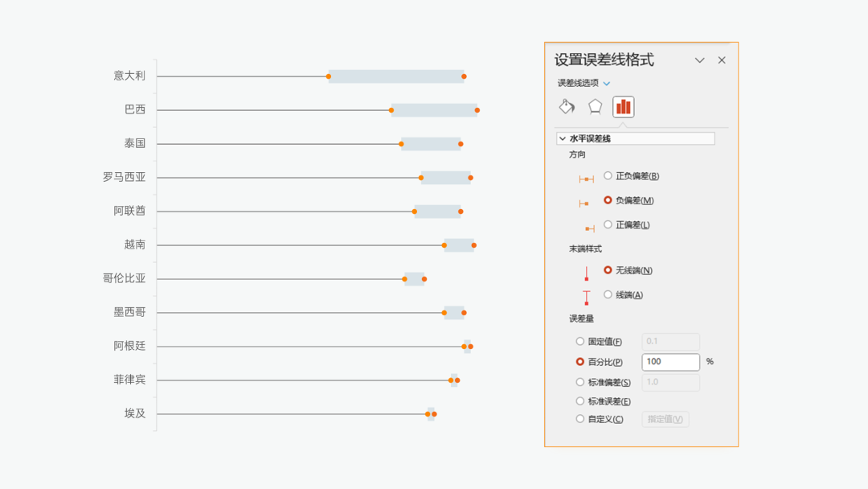Collapse the panel using the top chevron
The height and width of the screenshot is (489, 868).
(699, 60)
